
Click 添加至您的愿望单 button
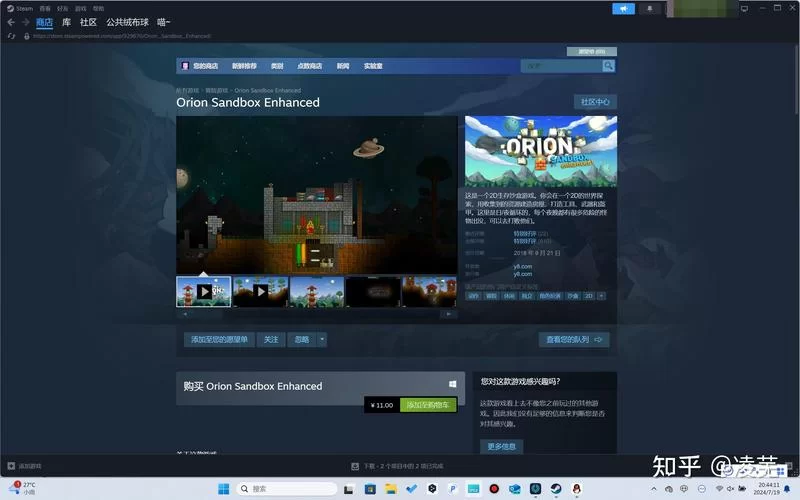(219, 339)
